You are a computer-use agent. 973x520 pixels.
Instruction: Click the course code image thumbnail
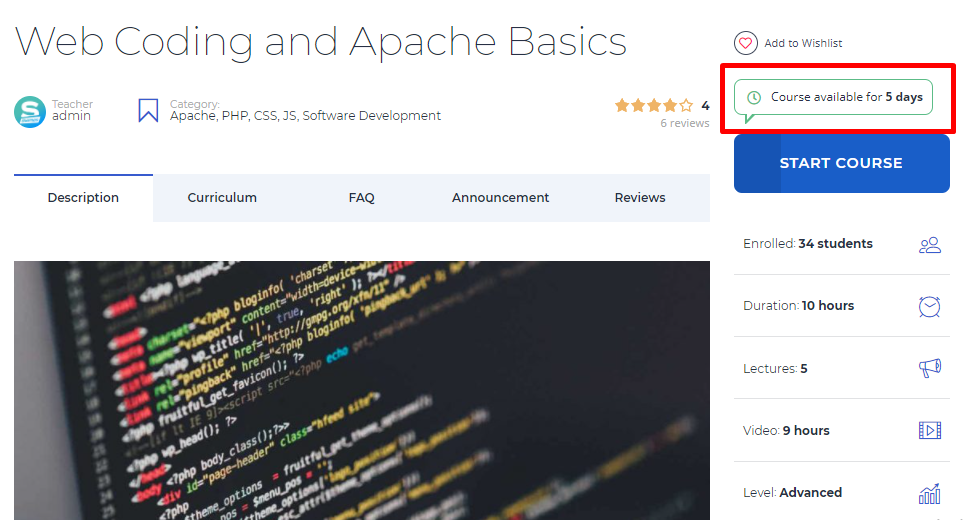coord(362,390)
